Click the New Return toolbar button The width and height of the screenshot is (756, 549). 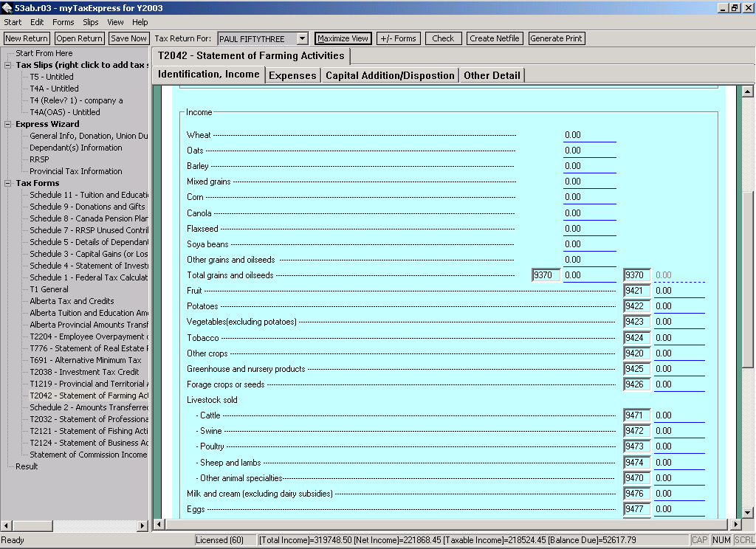(x=27, y=38)
